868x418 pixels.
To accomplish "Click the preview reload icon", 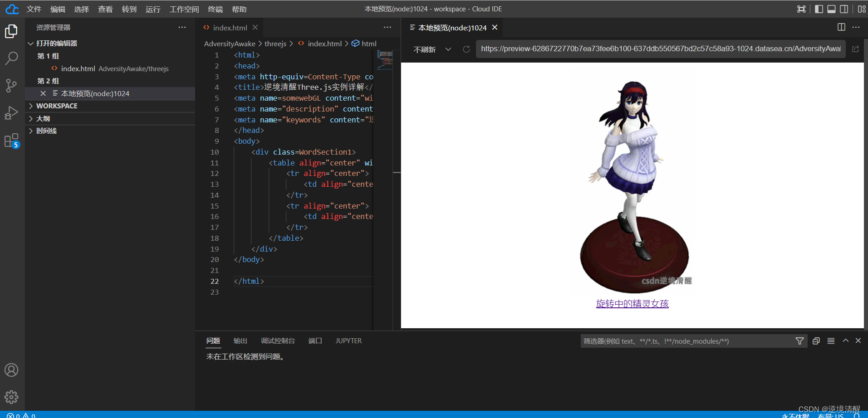I will pos(466,49).
